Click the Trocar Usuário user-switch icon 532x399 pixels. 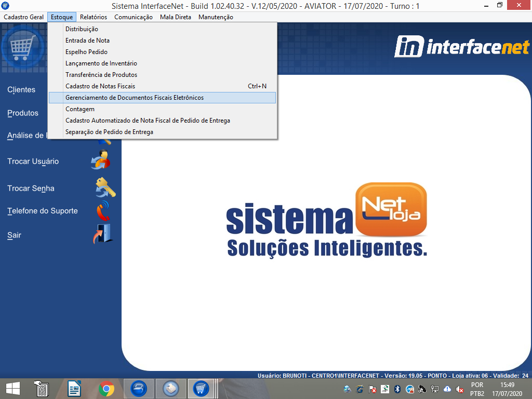pos(101,160)
